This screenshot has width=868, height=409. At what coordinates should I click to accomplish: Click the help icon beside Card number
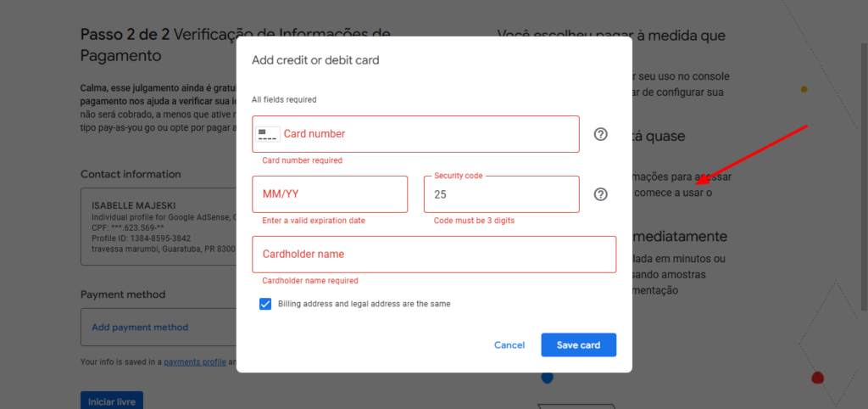pyautogui.click(x=601, y=134)
